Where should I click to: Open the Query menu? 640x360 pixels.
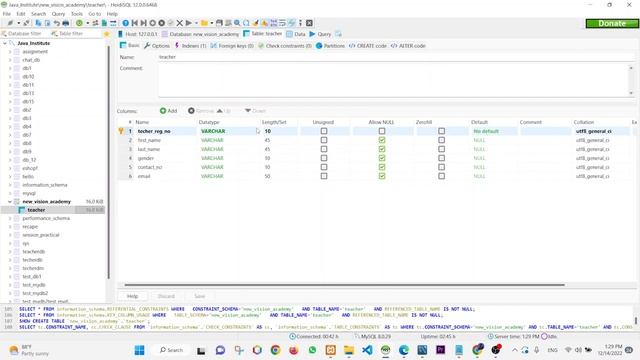point(58,14)
